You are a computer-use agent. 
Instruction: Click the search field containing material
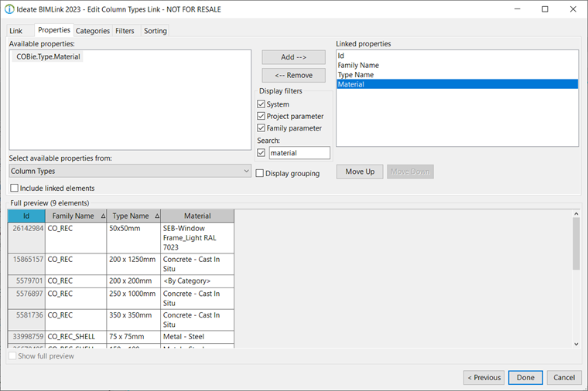coord(299,153)
